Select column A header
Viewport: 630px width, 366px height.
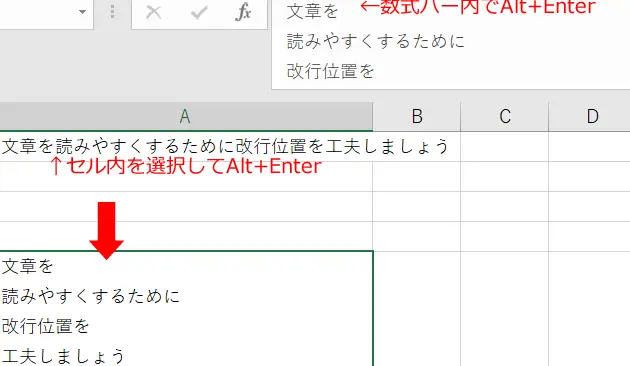point(186,117)
